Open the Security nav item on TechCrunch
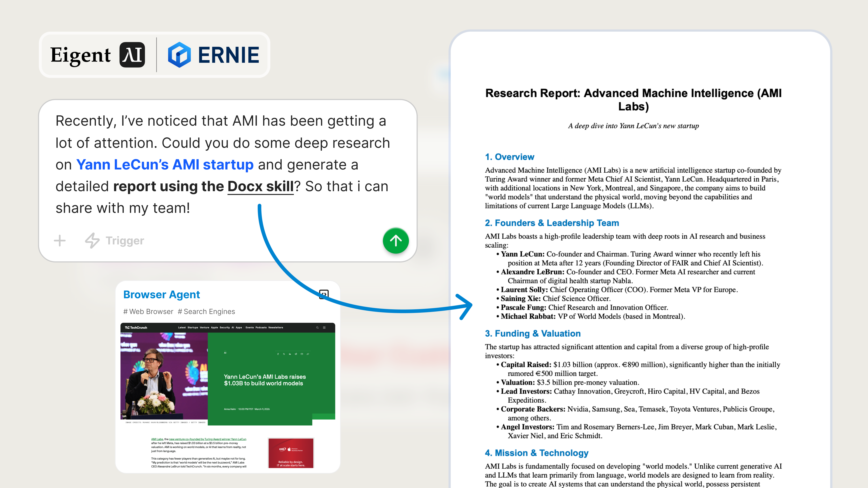The width and height of the screenshot is (868, 488). click(225, 327)
